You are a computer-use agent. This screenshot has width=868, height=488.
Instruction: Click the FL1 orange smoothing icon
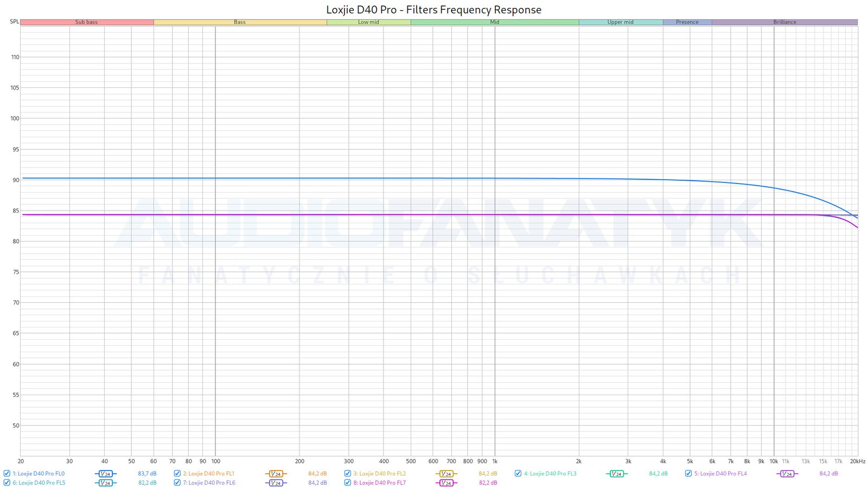(x=276, y=474)
